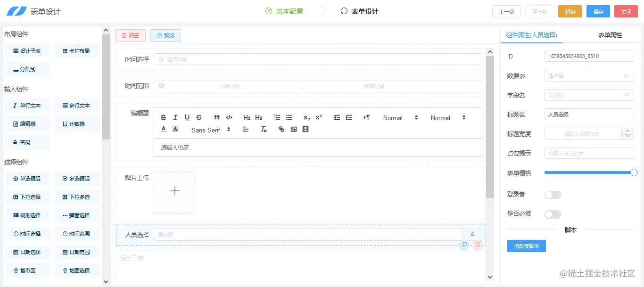Image resolution: width=644 pixels, height=287 pixels.
Task: Open the 字段名 dropdown
Action: tap(589, 95)
